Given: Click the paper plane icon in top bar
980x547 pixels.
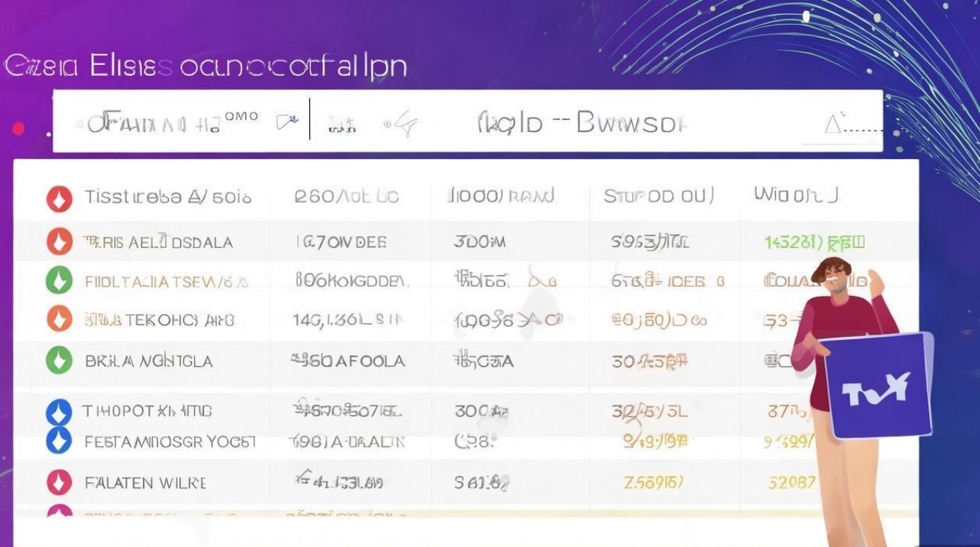Looking at the screenshot, I should (x=403, y=125).
